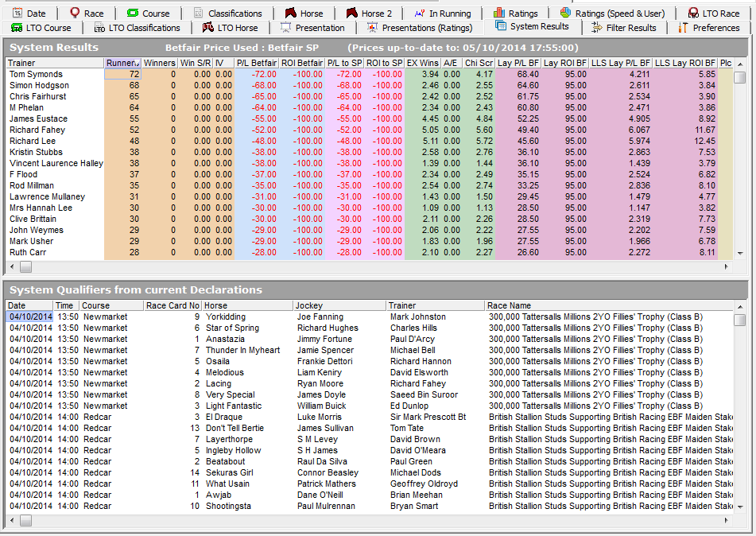The image size is (756, 536).
Task: Click the System Results horizontal scrollbar right arrow
Action: point(726,266)
